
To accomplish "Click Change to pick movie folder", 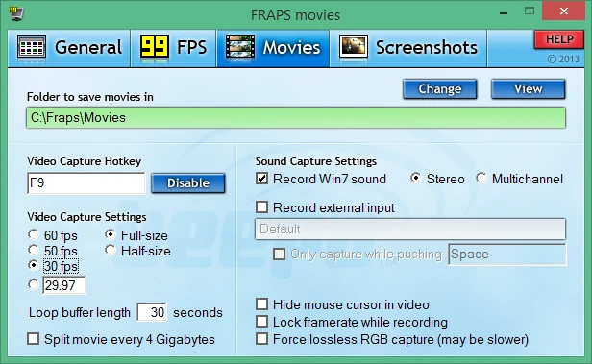I will pos(440,89).
